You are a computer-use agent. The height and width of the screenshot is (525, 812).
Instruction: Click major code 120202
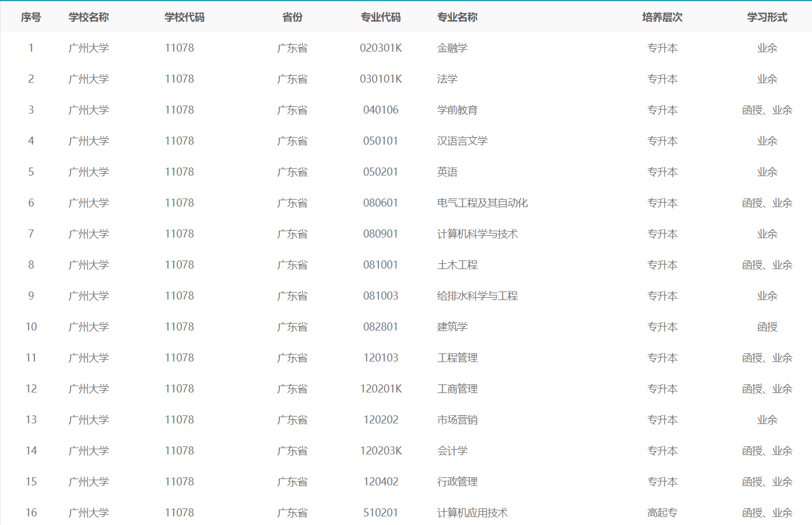[381, 420]
